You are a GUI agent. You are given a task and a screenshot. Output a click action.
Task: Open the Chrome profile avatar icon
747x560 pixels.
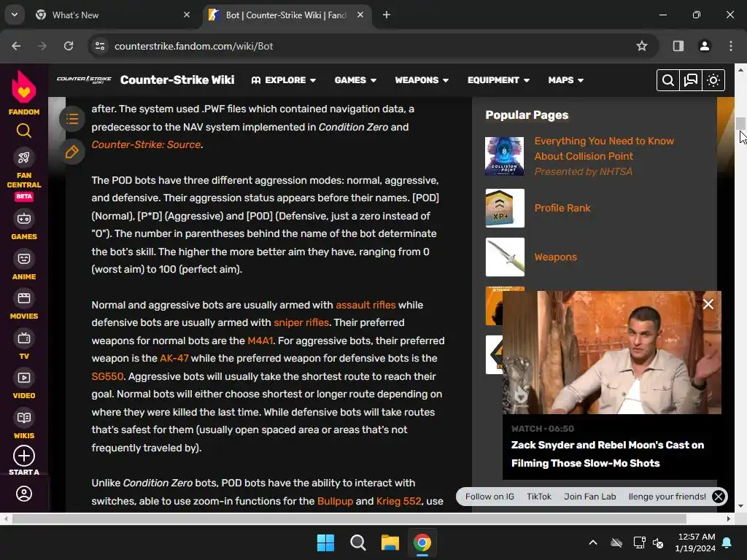(x=704, y=46)
